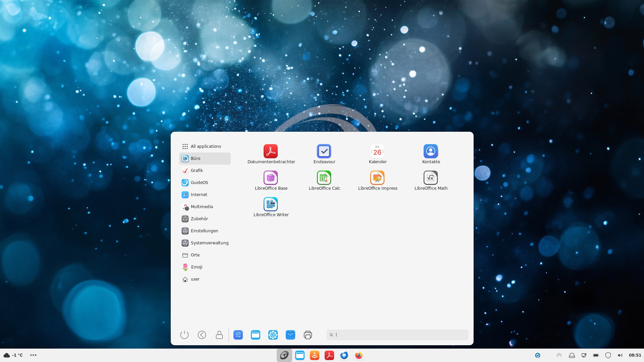This screenshot has width=644, height=362.
Task: Open the printer icon in menu bar
Action: (x=308, y=335)
